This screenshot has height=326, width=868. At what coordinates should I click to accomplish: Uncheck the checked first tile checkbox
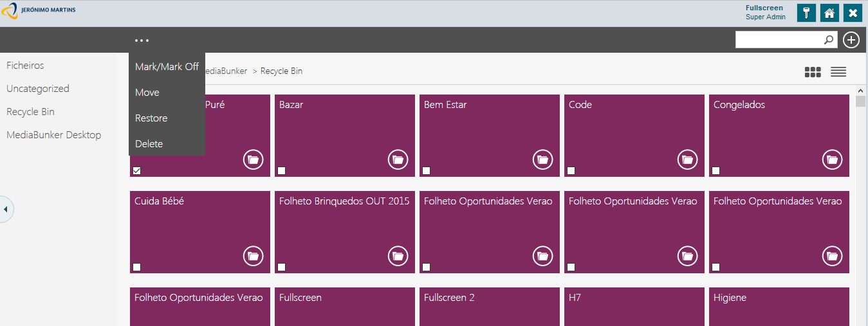[137, 170]
